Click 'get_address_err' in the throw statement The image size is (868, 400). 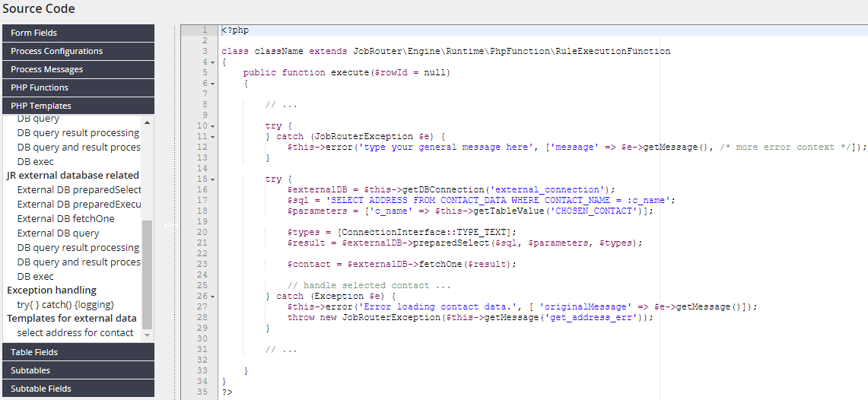click(x=590, y=317)
